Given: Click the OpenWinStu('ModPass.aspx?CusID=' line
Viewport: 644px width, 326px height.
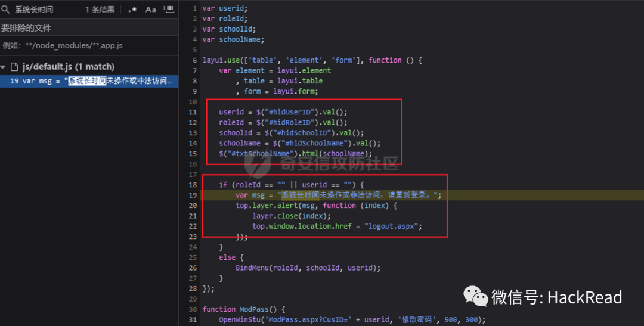Looking at the screenshot, I should point(352,319).
